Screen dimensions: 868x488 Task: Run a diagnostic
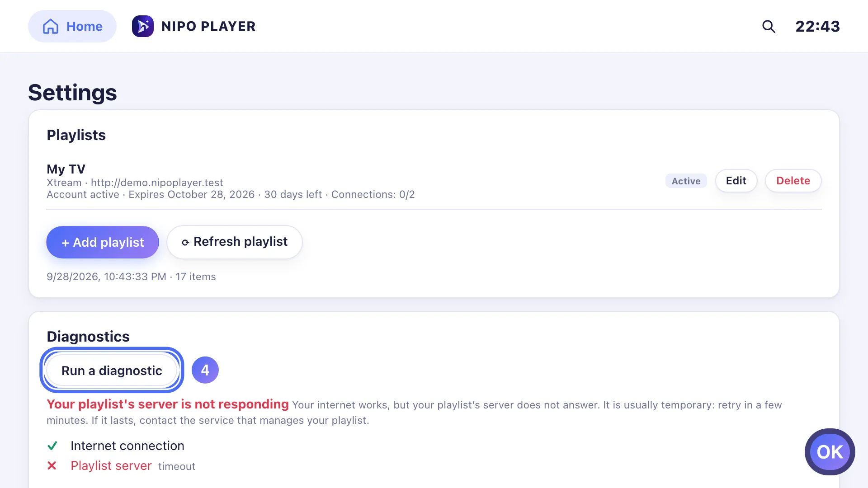[112, 371]
